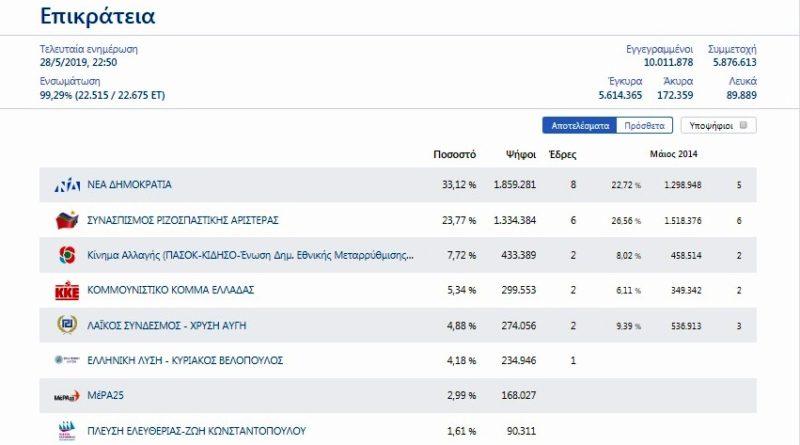
Task: Sort by the Ποσοστό column header
Action: tap(454, 155)
